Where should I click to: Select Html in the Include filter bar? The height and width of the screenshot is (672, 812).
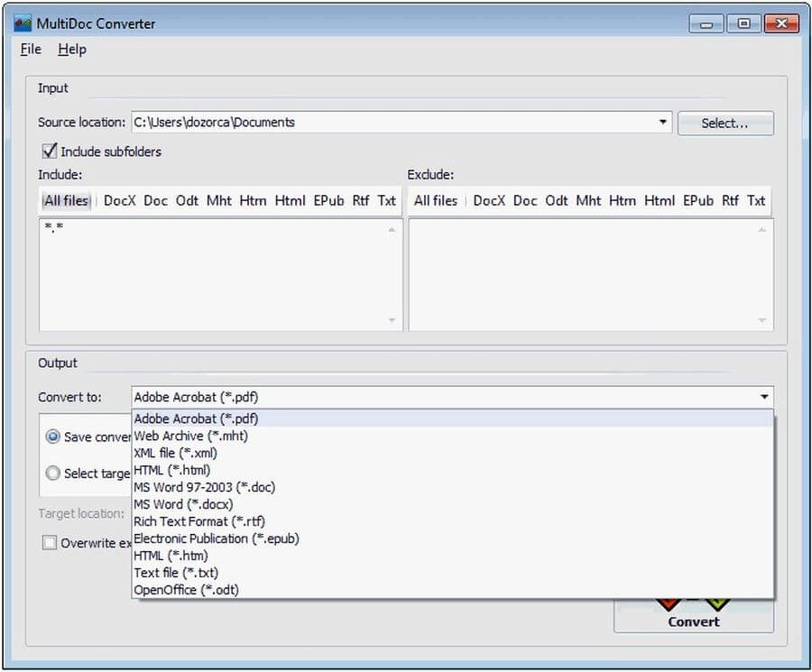[290, 200]
